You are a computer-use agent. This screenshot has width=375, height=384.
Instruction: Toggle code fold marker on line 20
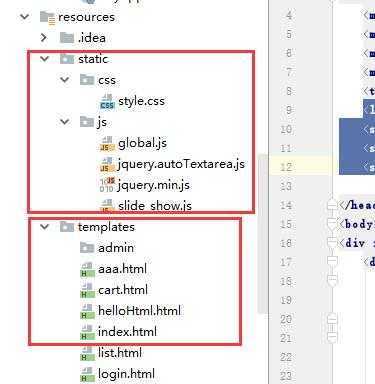point(332,319)
